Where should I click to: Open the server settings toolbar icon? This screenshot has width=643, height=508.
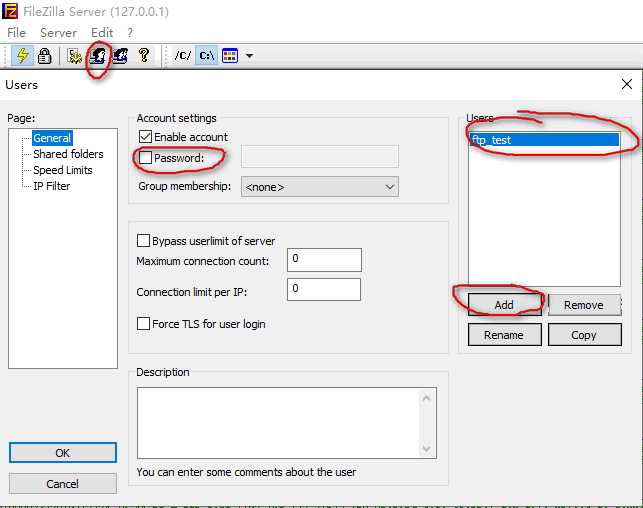point(75,55)
